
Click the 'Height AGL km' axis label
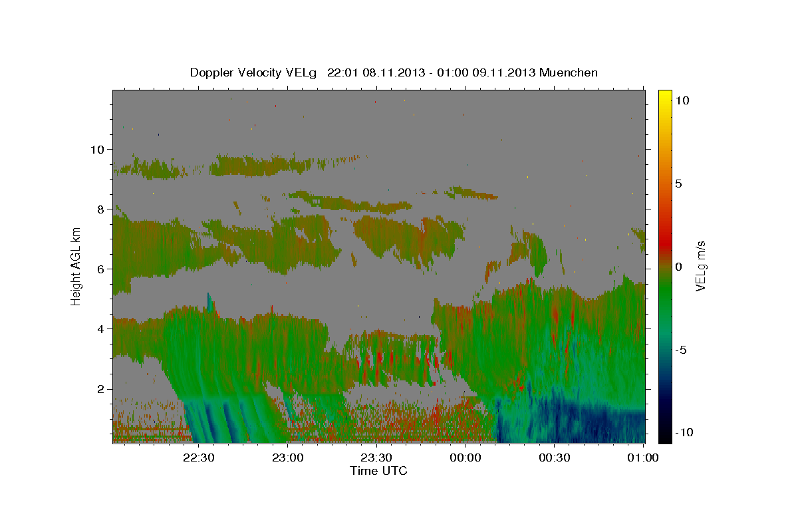tap(76, 266)
